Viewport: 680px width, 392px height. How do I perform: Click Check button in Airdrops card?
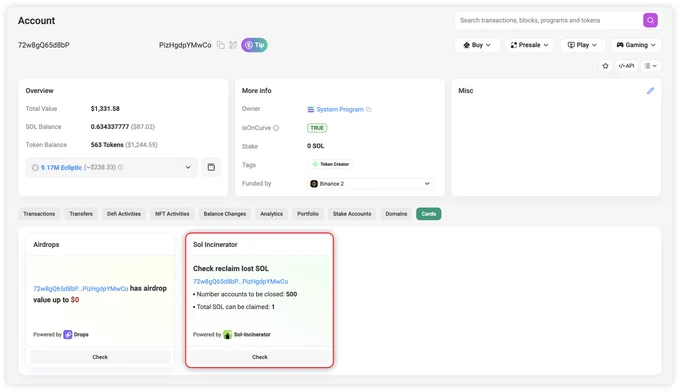pyautogui.click(x=100, y=357)
